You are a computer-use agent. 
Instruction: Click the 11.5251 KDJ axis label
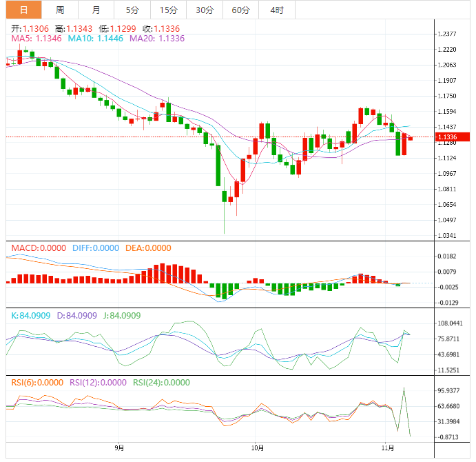(x=448, y=370)
